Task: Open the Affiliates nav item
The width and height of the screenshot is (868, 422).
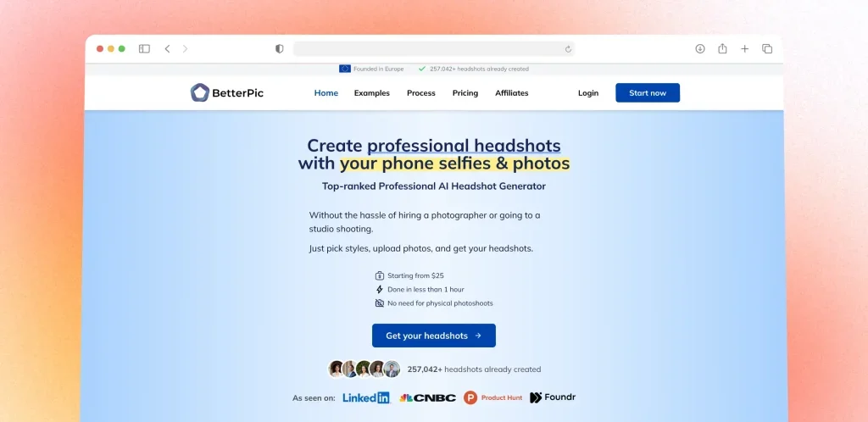Action: pyautogui.click(x=511, y=93)
